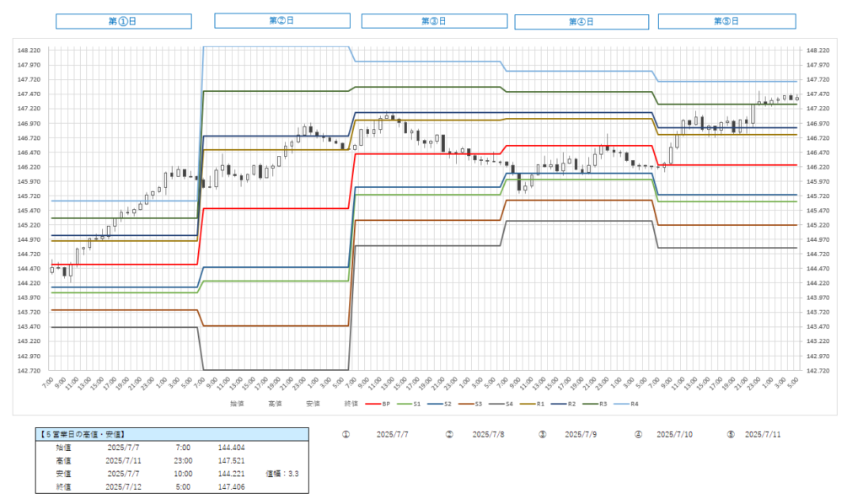This screenshot has height=504, width=863.
Task: Click the 【５営業日の高値・安値】 table header
Action: (x=83, y=435)
